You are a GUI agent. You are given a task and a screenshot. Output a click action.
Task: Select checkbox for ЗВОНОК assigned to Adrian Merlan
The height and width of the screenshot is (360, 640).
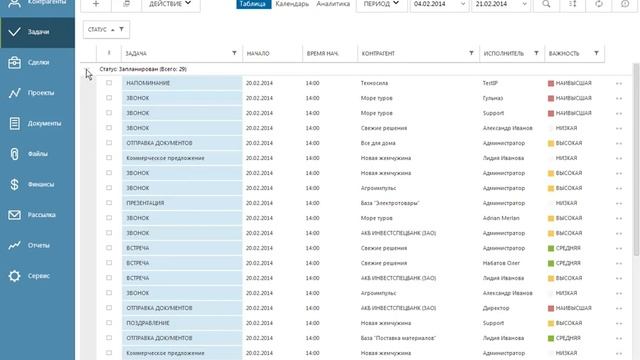point(109,218)
